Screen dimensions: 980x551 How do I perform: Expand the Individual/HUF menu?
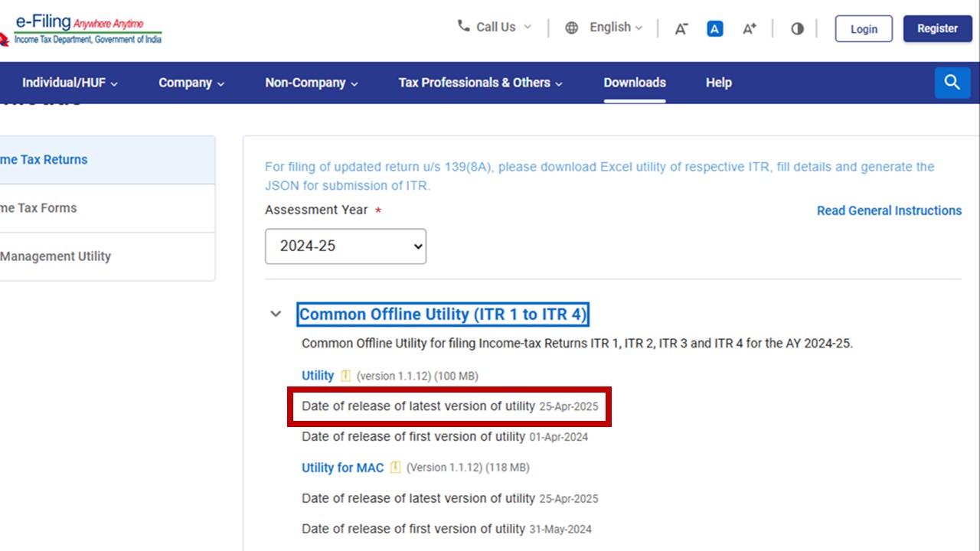point(70,83)
